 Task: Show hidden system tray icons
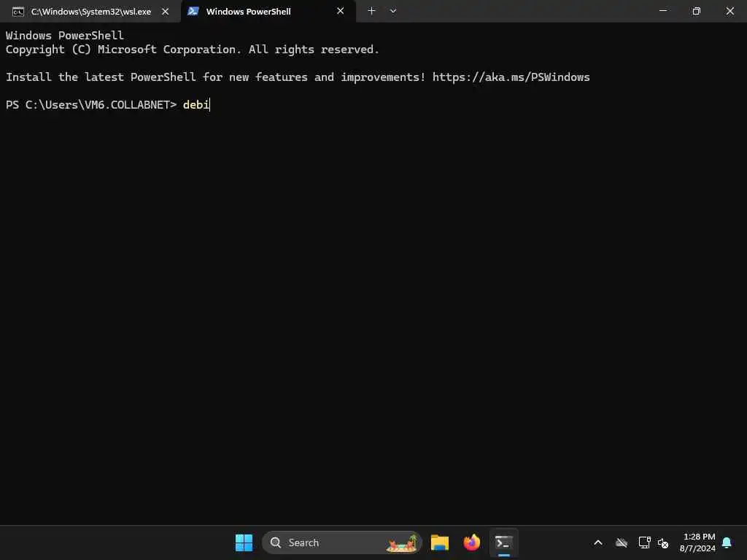point(598,542)
